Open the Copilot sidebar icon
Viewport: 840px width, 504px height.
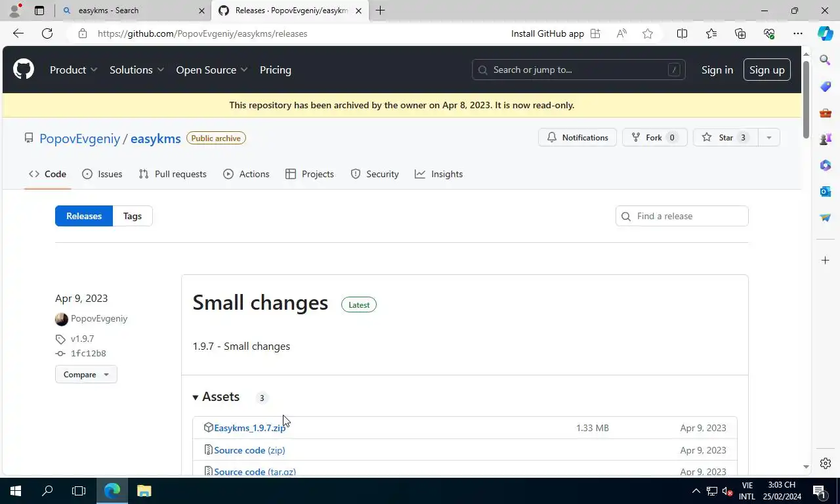[826, 33]
